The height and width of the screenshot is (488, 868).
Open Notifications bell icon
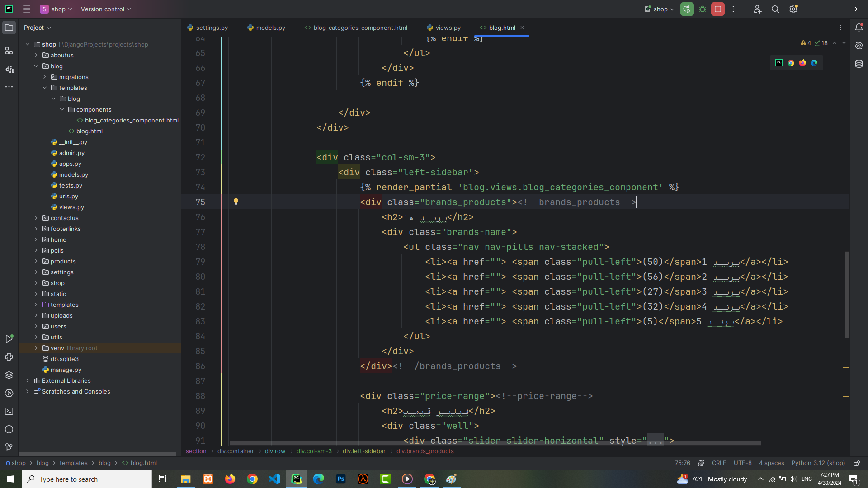tap(859, 28)
